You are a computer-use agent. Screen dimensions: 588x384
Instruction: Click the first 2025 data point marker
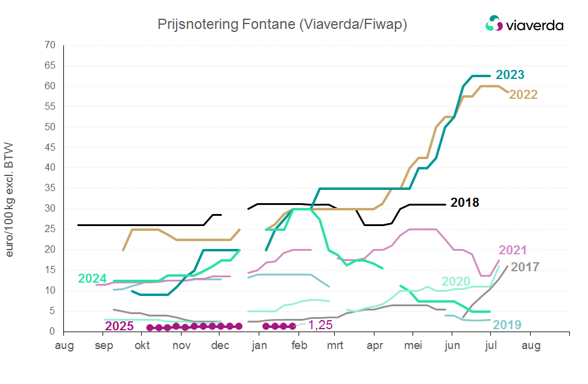click(x=150, y=328)
